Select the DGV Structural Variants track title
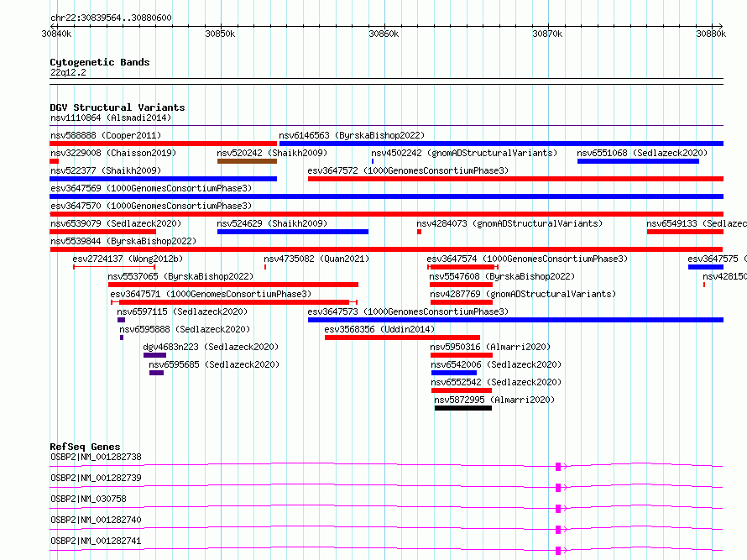The height and width of the screenshot is (560, 747). click(118, 107)
